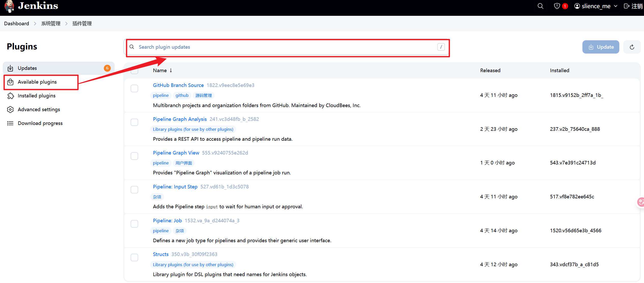The width and height of the screenshot is (644, 283).
Task: Sort by the Released column header
Action: tap(490, 70)
